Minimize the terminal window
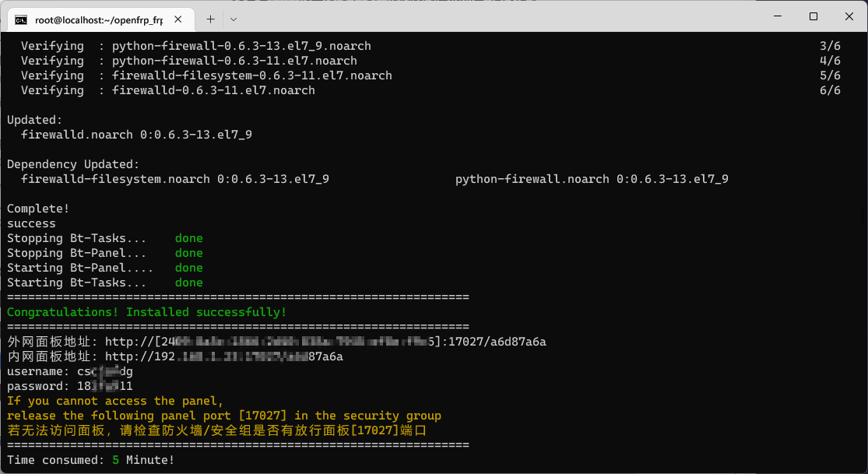868x474 pixels. [778, 16]
